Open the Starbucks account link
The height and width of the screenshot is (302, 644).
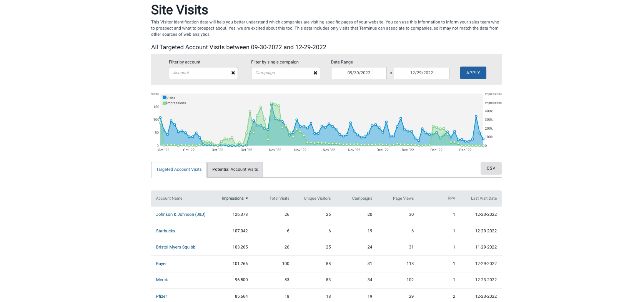click(165, 231)
